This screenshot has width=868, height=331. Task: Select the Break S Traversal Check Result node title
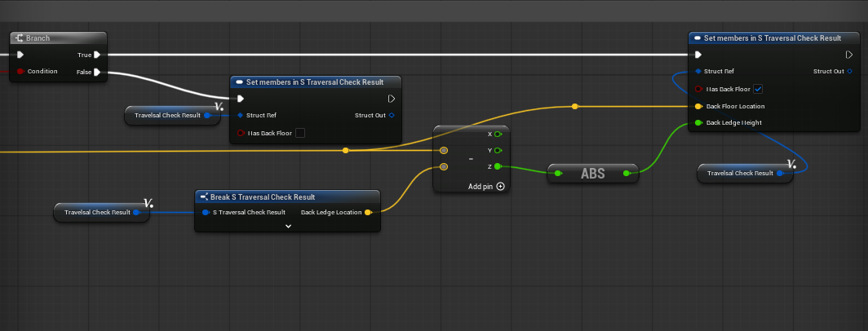[x=263, y=197]
